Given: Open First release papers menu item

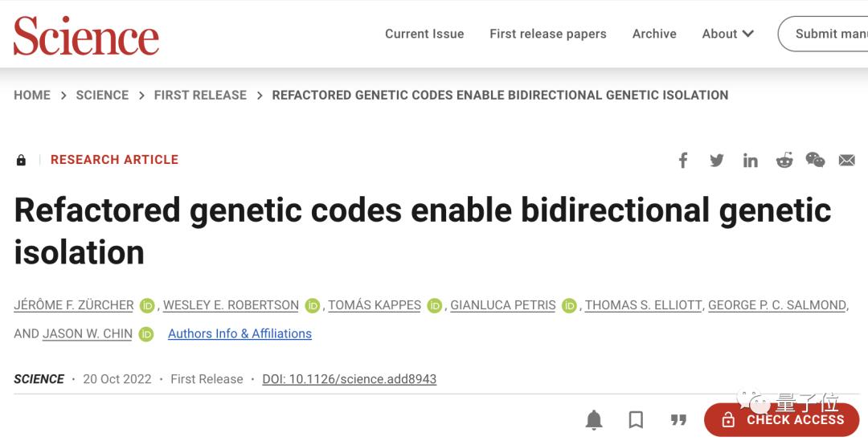Looking at the screenshot, I should [x=548, y=34].
